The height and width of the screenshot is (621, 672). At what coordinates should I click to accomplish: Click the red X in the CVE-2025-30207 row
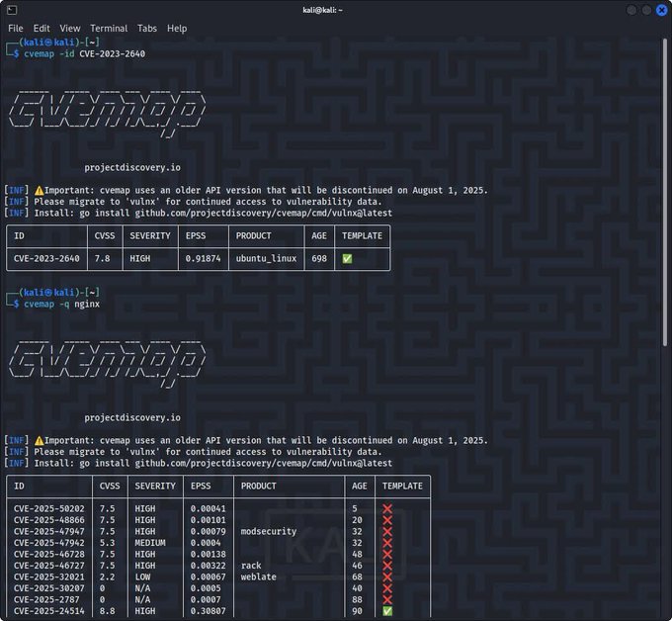click(387, 588)
